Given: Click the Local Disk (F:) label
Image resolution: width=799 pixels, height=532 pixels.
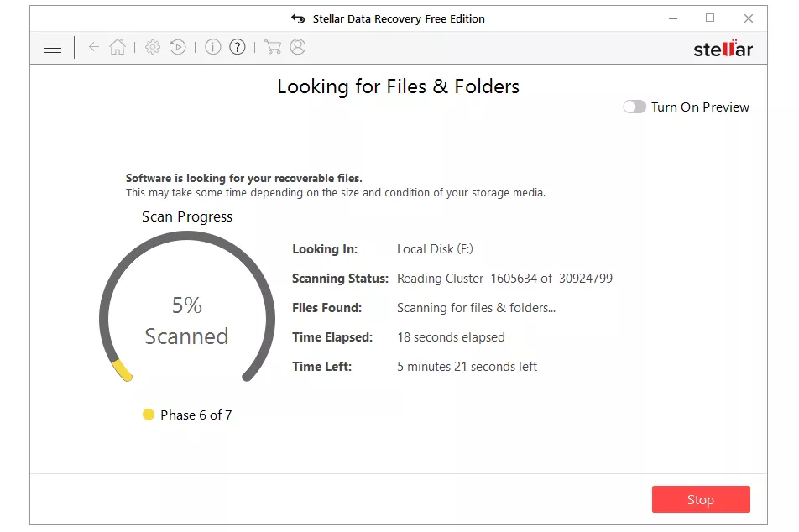Looking at the screenshot, I should pos(434,248).
